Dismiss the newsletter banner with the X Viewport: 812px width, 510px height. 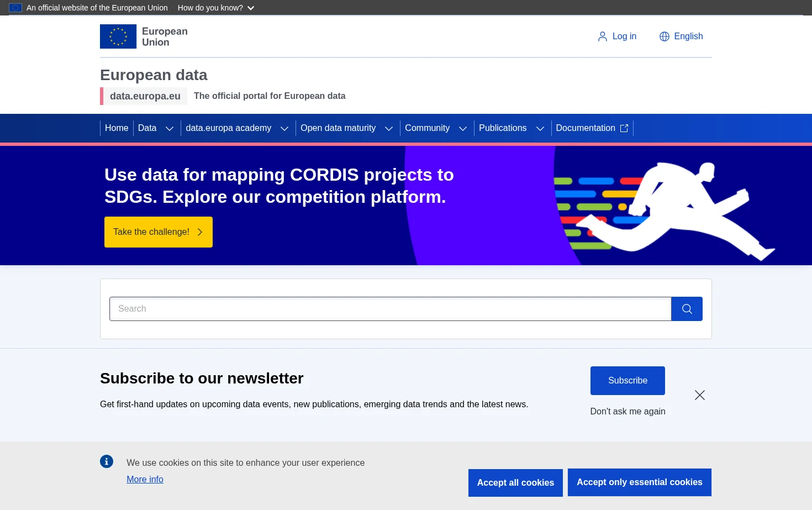(700, 395)
